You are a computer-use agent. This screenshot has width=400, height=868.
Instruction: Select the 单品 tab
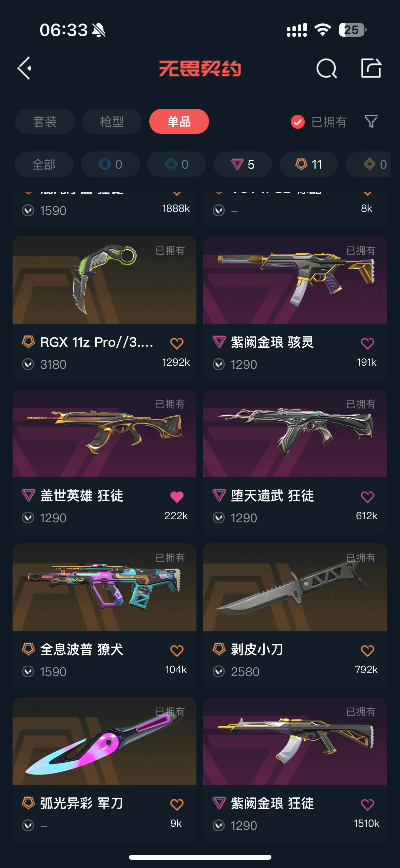[179, 122]
